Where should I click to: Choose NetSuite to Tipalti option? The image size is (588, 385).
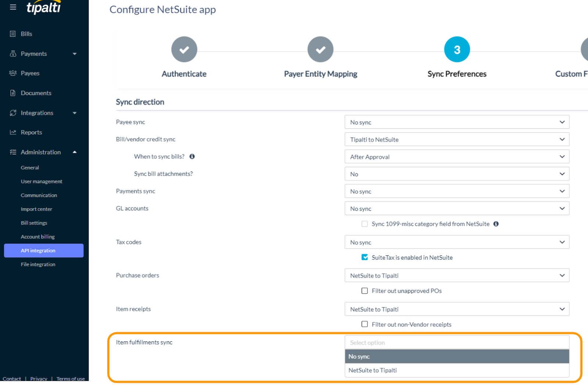pos(457,370)
